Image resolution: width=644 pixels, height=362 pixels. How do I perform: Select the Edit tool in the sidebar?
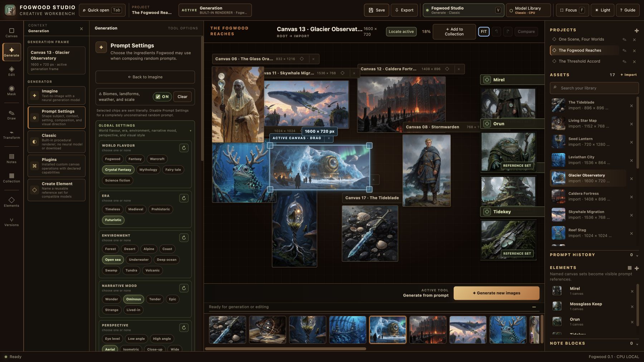pyautogui.click(x=11, y=71)
